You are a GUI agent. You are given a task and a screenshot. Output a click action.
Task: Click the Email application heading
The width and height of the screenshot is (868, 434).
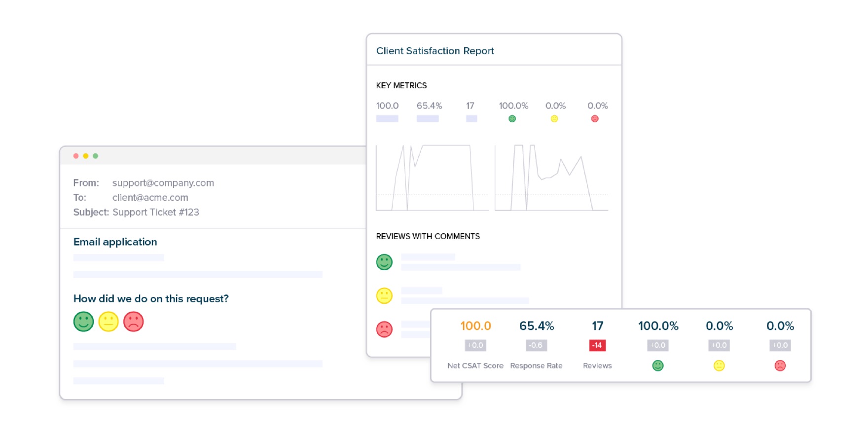(x=115, y=242)
